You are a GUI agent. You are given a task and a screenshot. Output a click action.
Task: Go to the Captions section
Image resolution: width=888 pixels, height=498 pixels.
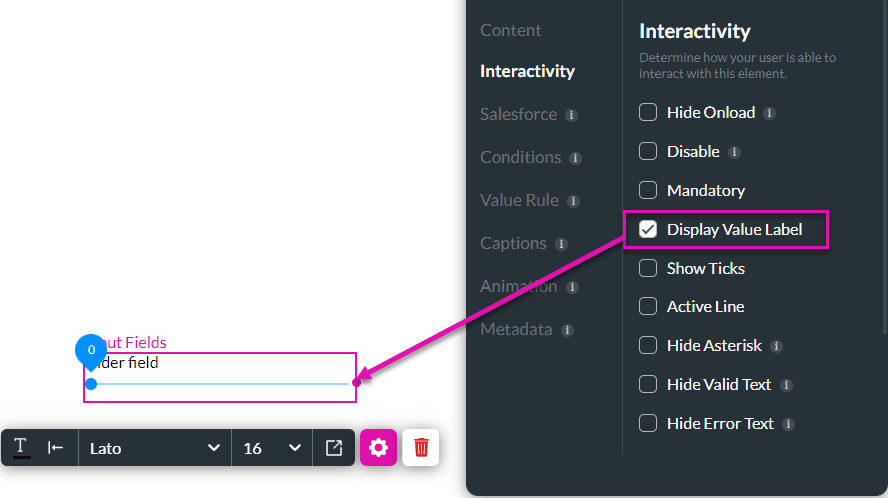click(x=513, y=243)
